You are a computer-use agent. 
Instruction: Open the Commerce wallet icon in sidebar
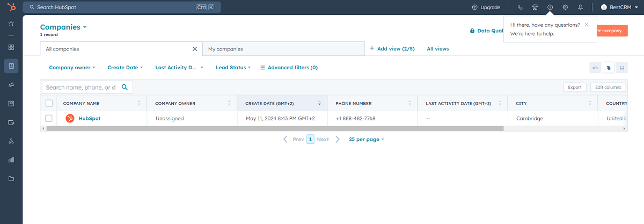click(11, 122)
